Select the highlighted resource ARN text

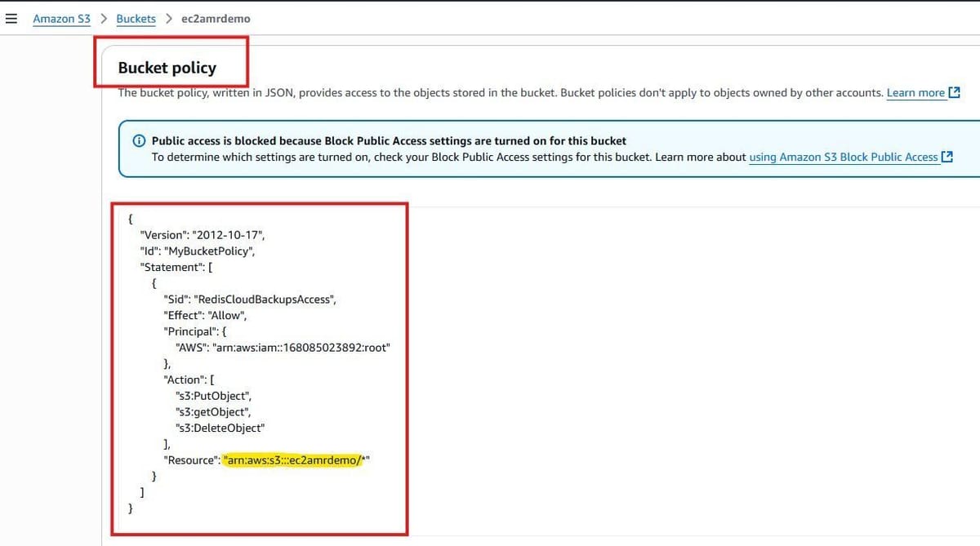point(296,459)
